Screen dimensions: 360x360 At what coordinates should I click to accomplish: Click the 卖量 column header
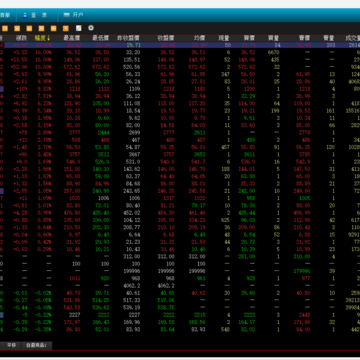click(x=329, y=38)
